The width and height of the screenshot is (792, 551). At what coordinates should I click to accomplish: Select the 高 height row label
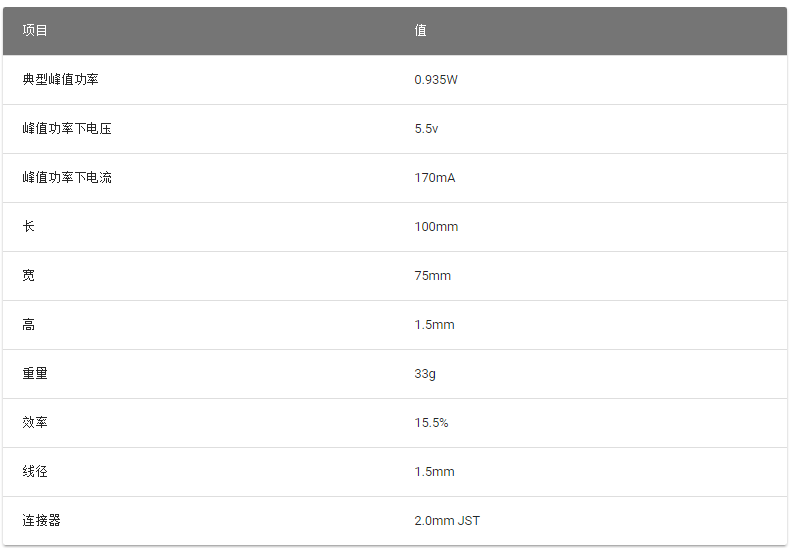28,324
